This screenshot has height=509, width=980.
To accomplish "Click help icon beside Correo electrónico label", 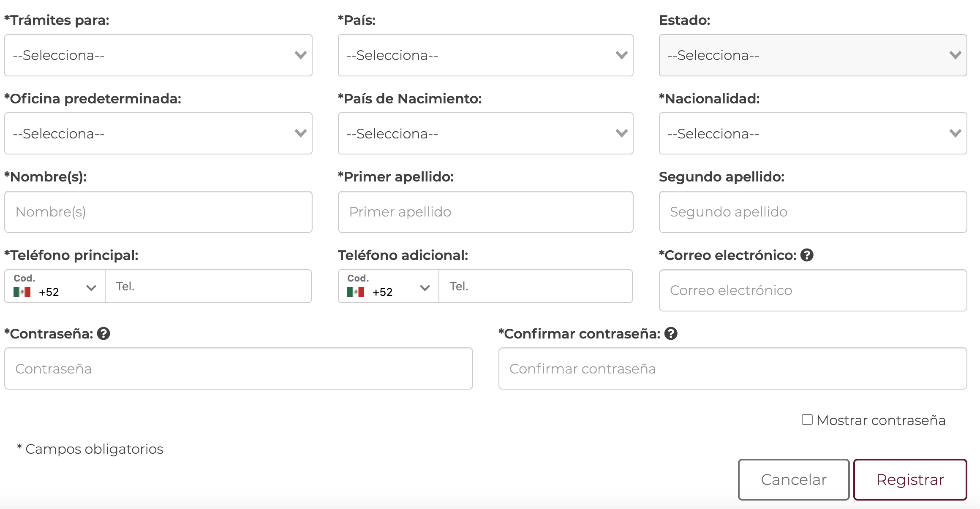I will (x=807, y=255).
